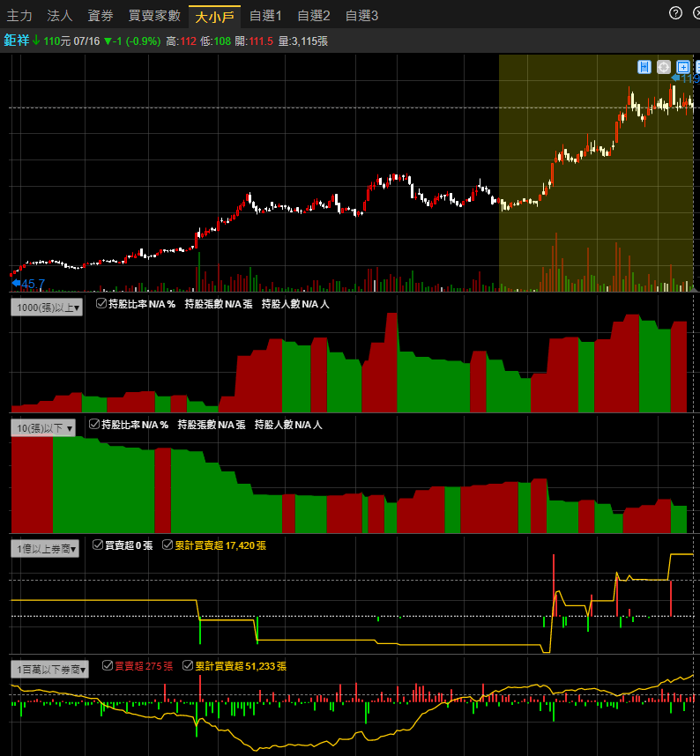This screenshot has height=756, width=700.
Task: Open the 自選1 tab
Action: 265,16
